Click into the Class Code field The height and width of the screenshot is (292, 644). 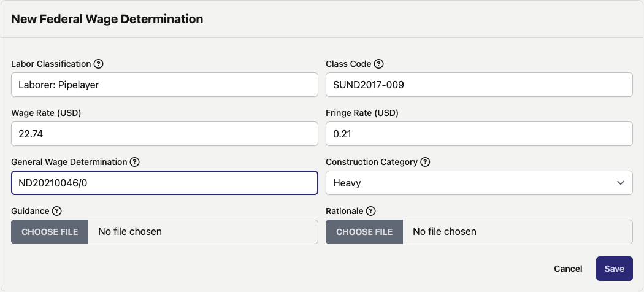point(478,85)
